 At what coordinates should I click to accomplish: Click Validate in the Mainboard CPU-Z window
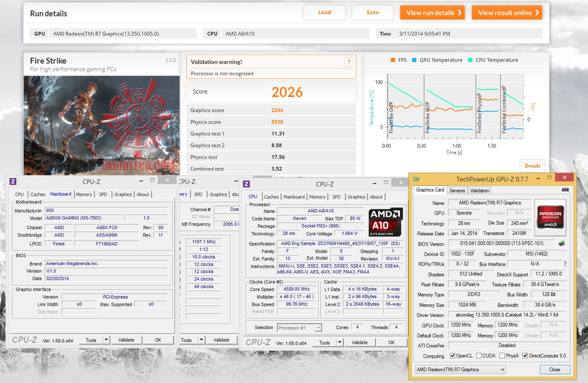click(x=126, y=340)
